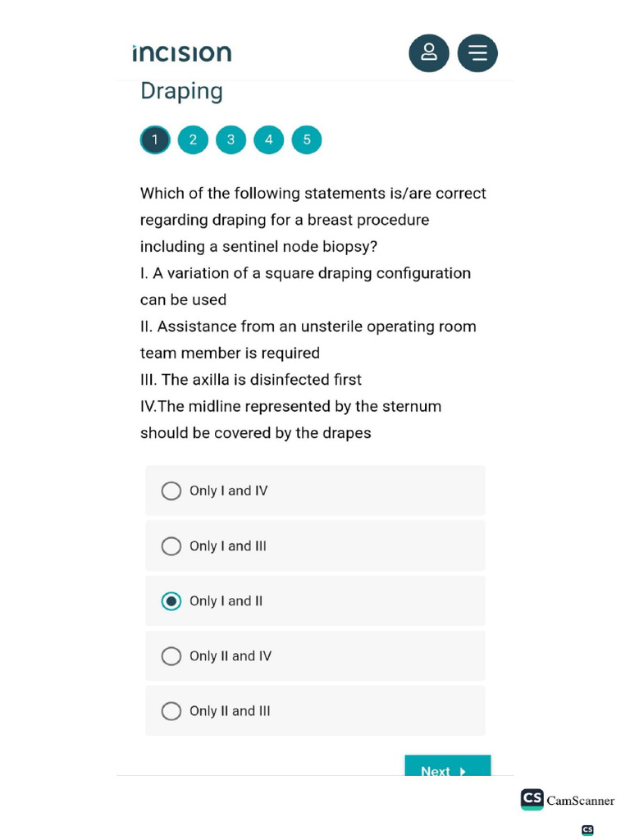Go to question step 1
This screenshot has width=630, height=840.
click(x=155, y=140)
